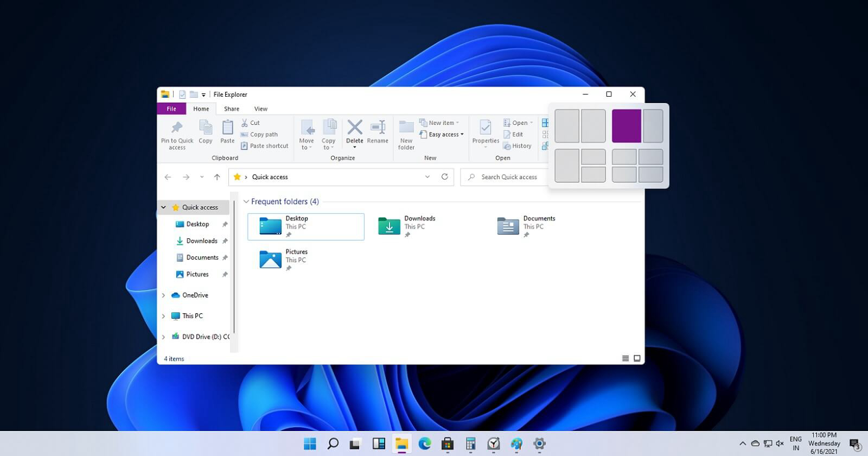The image size is (868, 456).
Task: Open the address bar history dropdown
Action: [427, 177]
